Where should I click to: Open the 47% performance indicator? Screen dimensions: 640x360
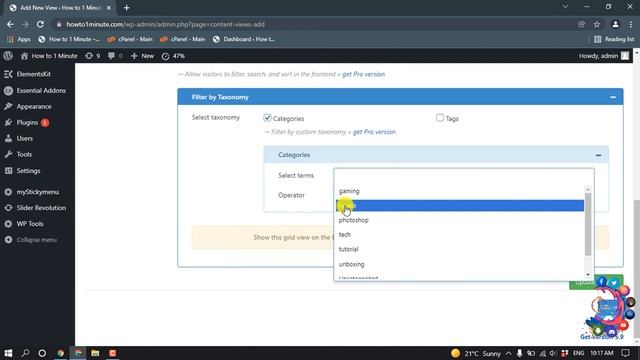tap(173, 56)
